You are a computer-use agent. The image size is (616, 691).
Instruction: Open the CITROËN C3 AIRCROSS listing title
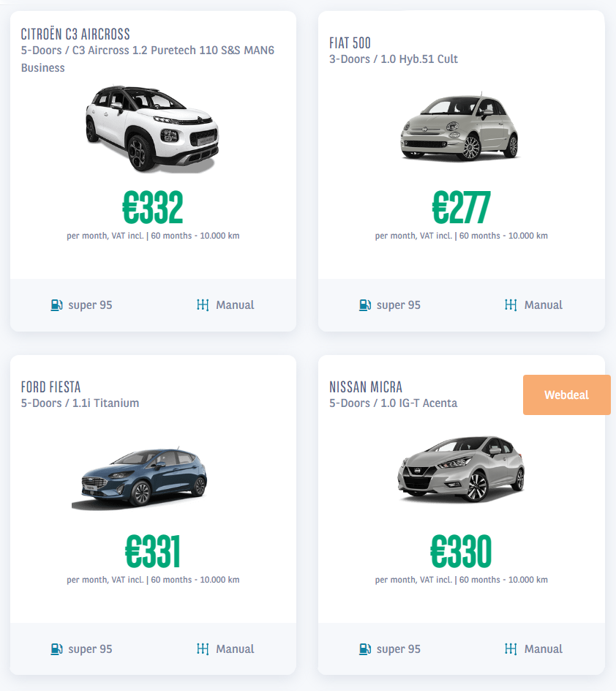(x=75, y=34)
